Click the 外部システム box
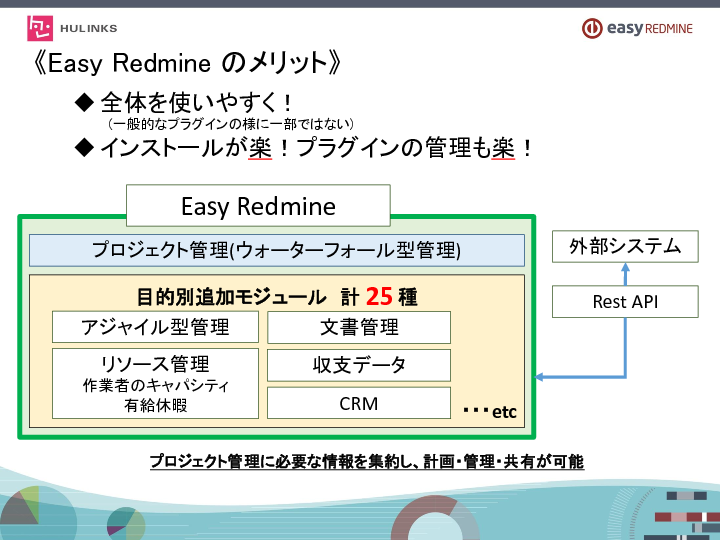The height and width of the screenshot is (540, 720). point(625,245)
